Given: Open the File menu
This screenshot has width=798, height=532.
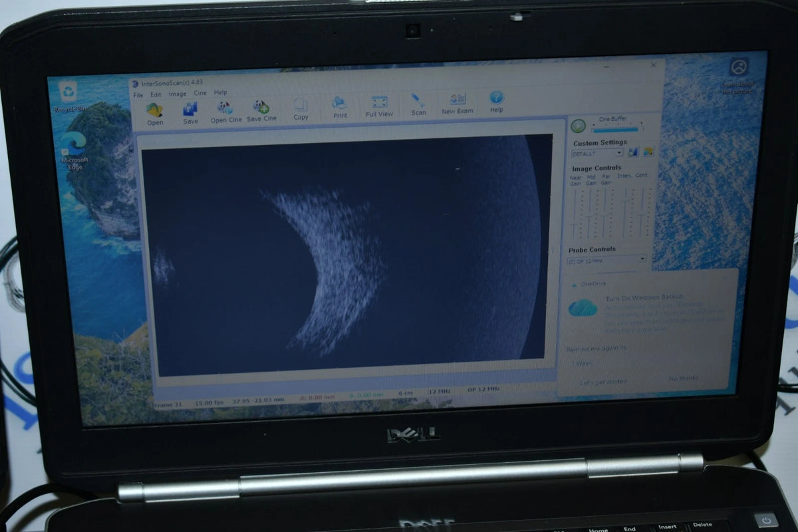Looking at the screenshot, I should click(x=138, y=95).
